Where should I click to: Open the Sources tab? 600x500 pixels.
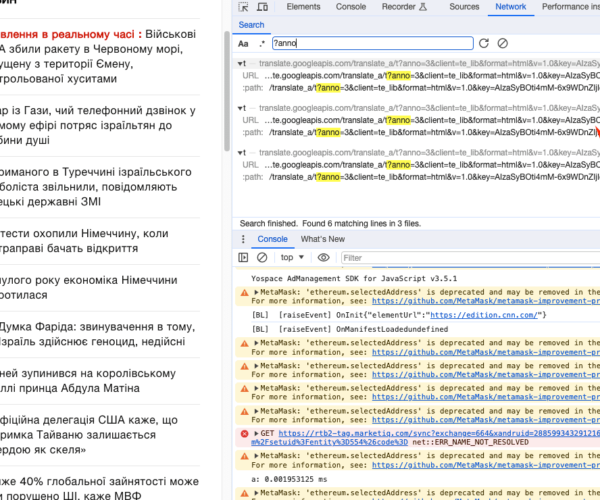464,7
